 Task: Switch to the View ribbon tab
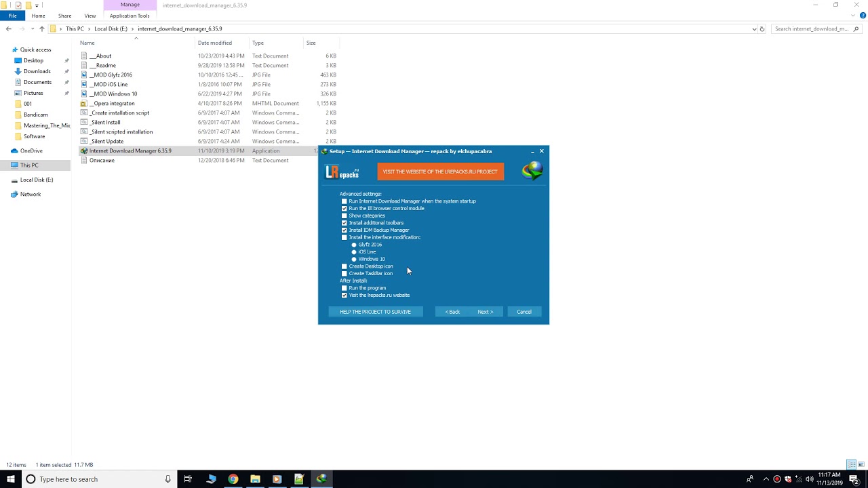[x=90, y=16]
